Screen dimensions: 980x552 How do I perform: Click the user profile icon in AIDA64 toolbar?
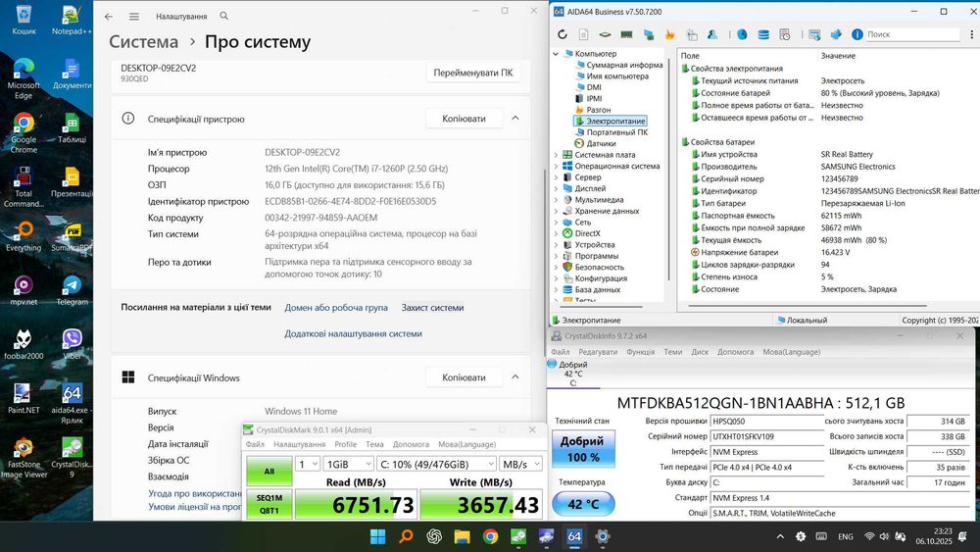[711, 34]
